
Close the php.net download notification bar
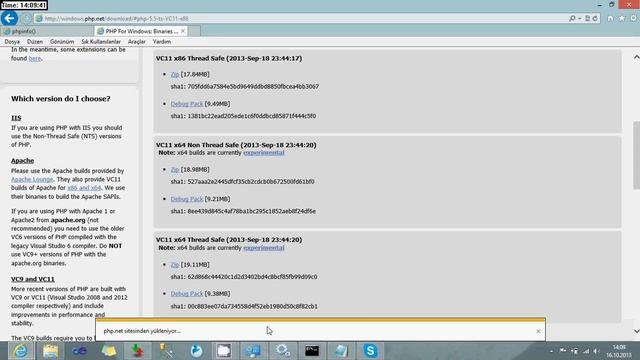(x=538, y=331)
